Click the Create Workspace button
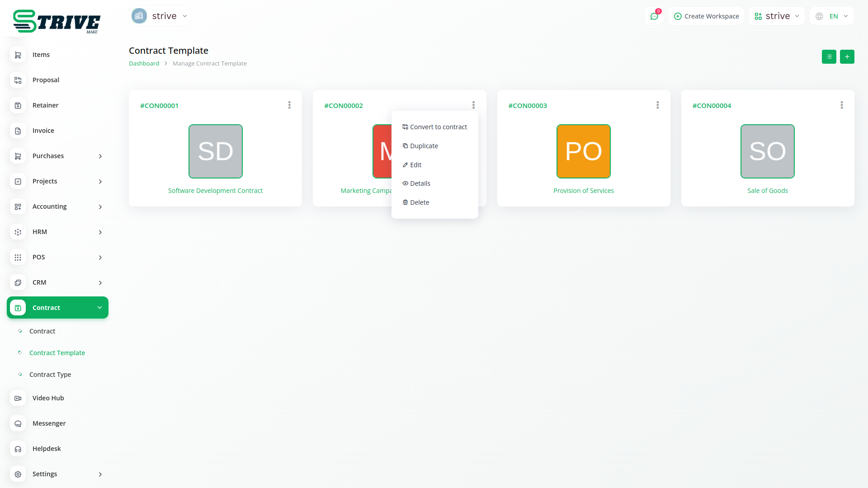The height and width of the screenshot is (488, 868). click(x=706, y=16)
